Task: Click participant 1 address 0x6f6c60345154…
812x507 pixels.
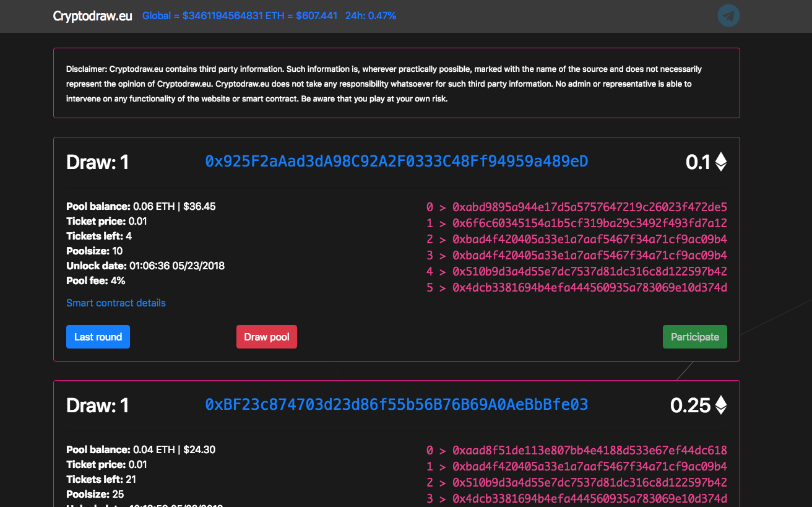Action: click(590, 223)
